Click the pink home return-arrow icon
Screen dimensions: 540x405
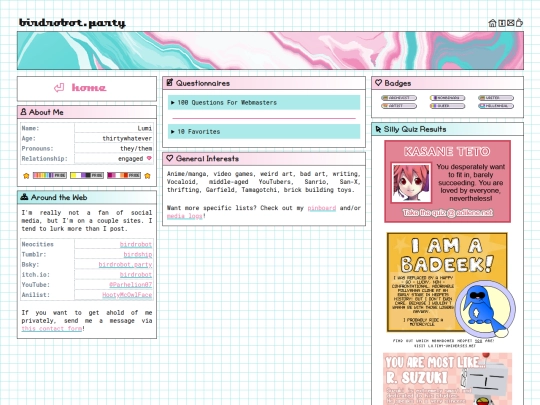(59, 88)
